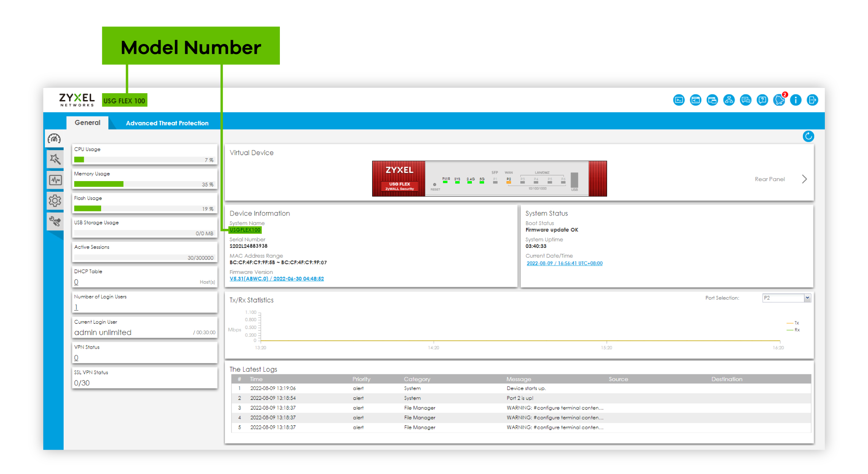Screen dimensions: 868x474
Task: Open the Configuration gear sidebar icon
Action: [55, 201]
